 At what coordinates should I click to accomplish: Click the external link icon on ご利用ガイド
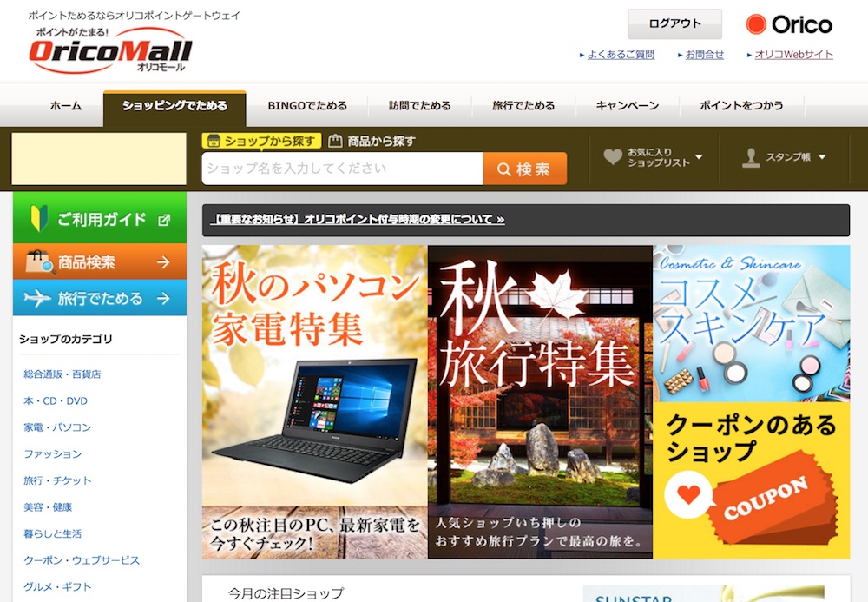(x=164, y=220)
